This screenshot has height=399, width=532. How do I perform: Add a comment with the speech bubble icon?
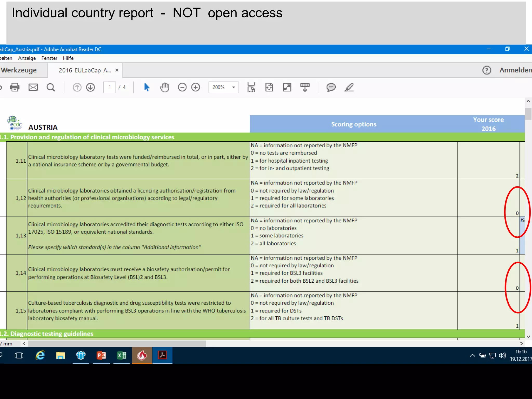point(331,87)
